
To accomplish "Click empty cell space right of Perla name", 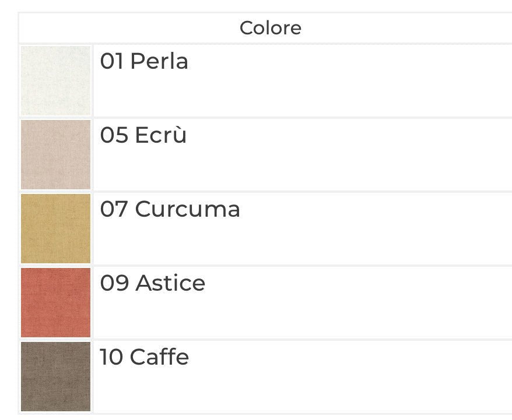I will (x=350, y=80).
